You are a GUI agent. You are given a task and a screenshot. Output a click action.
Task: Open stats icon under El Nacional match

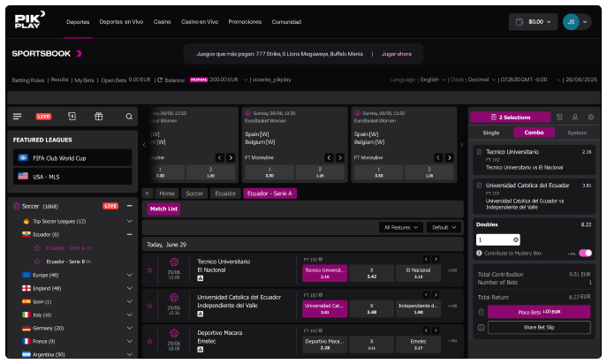tap(201, 278)
